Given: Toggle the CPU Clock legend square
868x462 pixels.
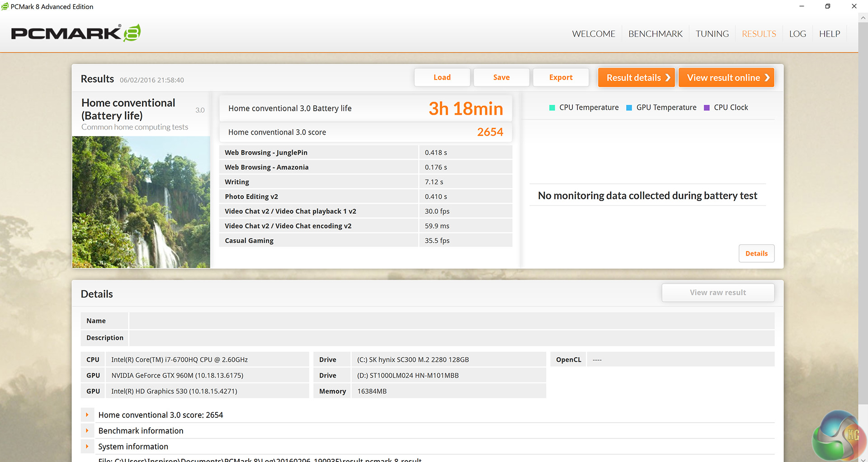Looking at the screenshot, I should coord(707,107).
